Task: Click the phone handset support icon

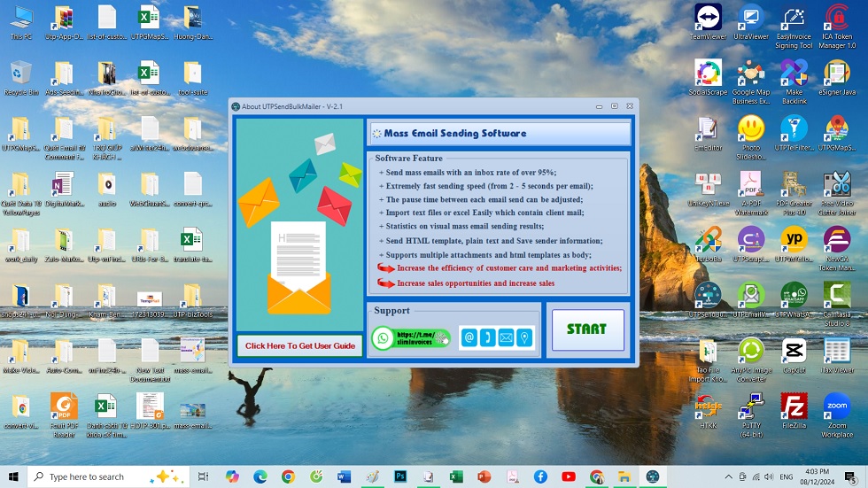Action: click(x=487, y=337)
